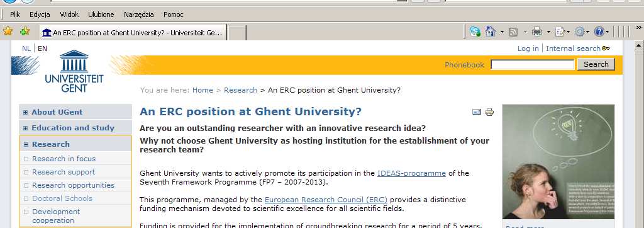
Task: Open the Widok menu
Action: click(x=69, y=14)
